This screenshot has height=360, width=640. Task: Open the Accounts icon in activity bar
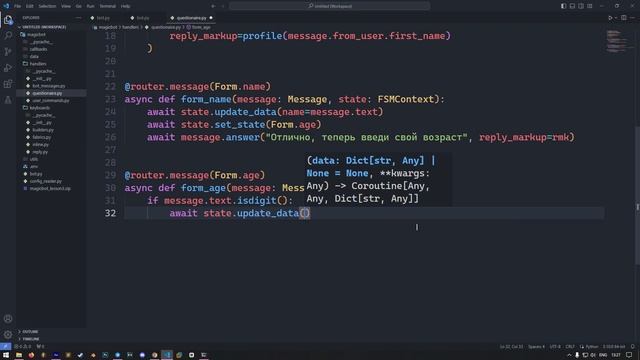click(x=8, y=319)
